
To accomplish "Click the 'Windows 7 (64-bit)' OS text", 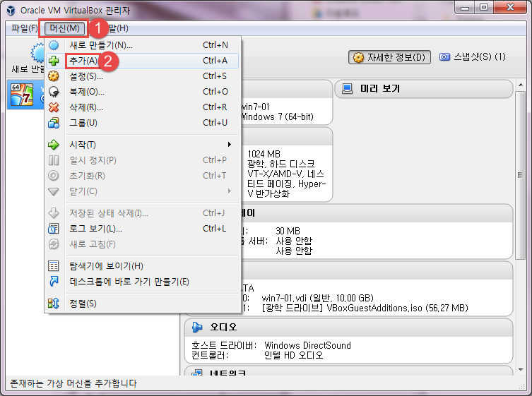I will point(277,116).
